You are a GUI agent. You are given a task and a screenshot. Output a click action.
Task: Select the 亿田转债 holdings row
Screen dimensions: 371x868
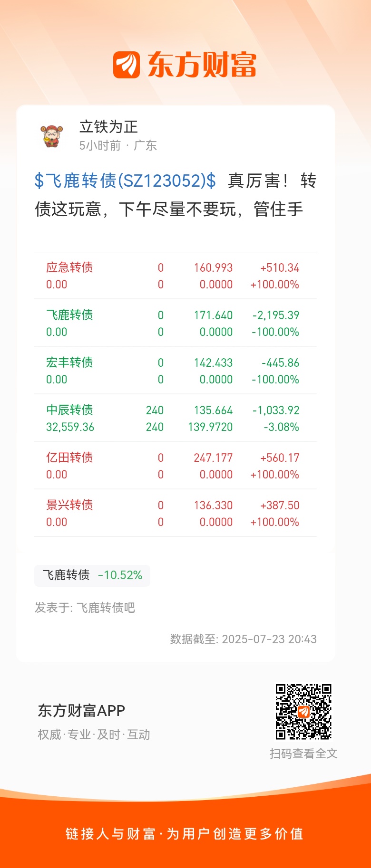point(176,466)
